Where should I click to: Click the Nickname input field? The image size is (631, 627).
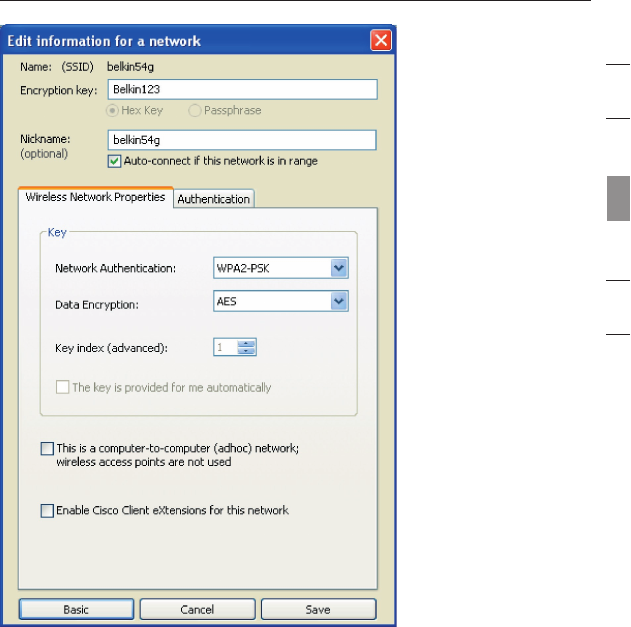[x=242, y=140]
